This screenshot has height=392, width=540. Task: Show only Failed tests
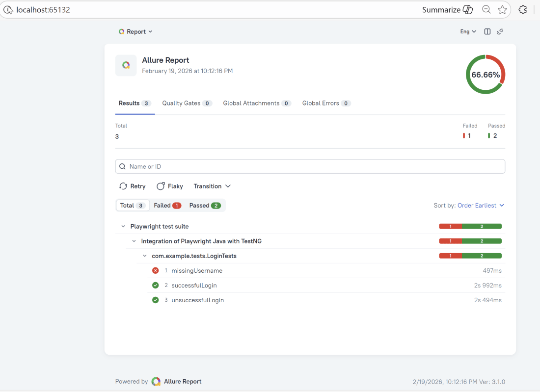tap(167, 206)
